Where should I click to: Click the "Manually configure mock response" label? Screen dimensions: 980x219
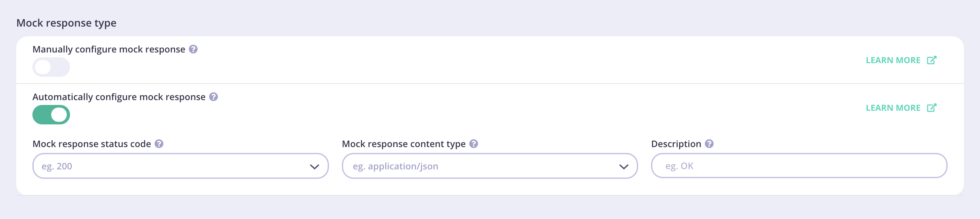[x=110, y=49]
